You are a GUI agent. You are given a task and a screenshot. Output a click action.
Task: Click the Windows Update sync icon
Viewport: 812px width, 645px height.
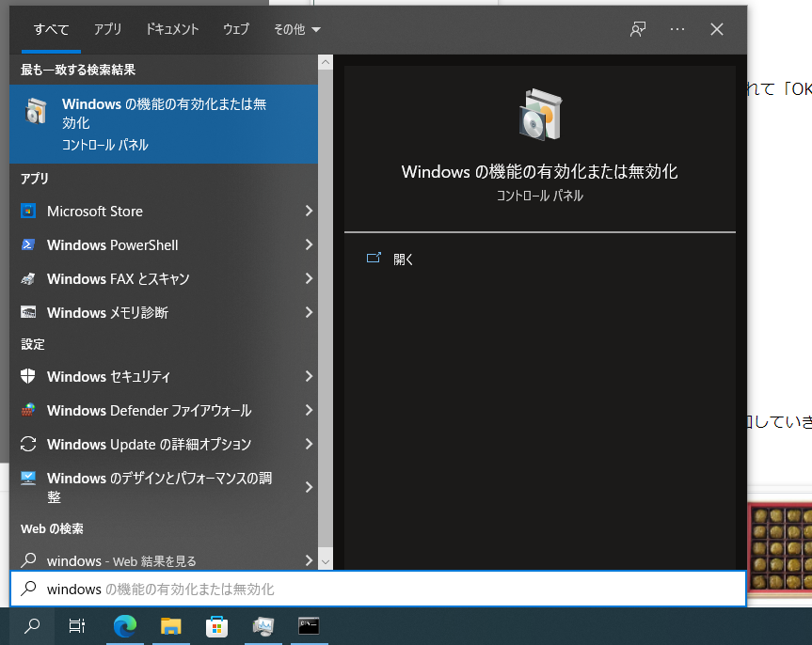point(28,444)
